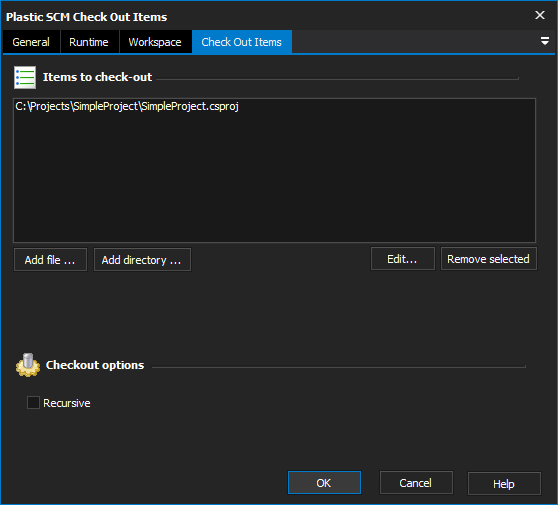Click the Add file button
Screen dimensions: 558x505
(50, 260)
